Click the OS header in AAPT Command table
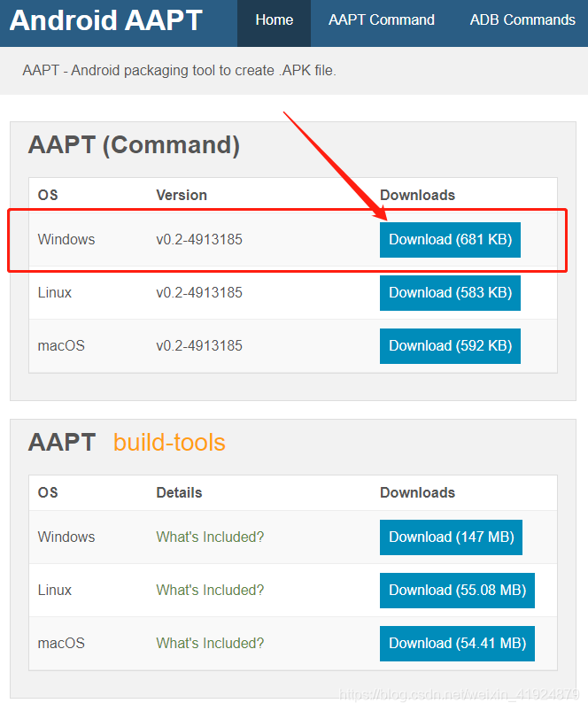This screenshot has width=588, height=711. [x=48, y=195]
